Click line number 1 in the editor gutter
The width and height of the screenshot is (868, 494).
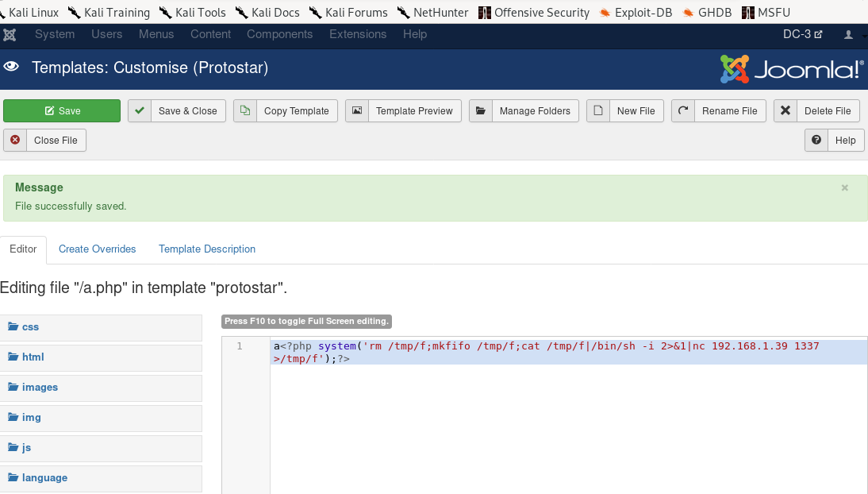coord(240,346)
